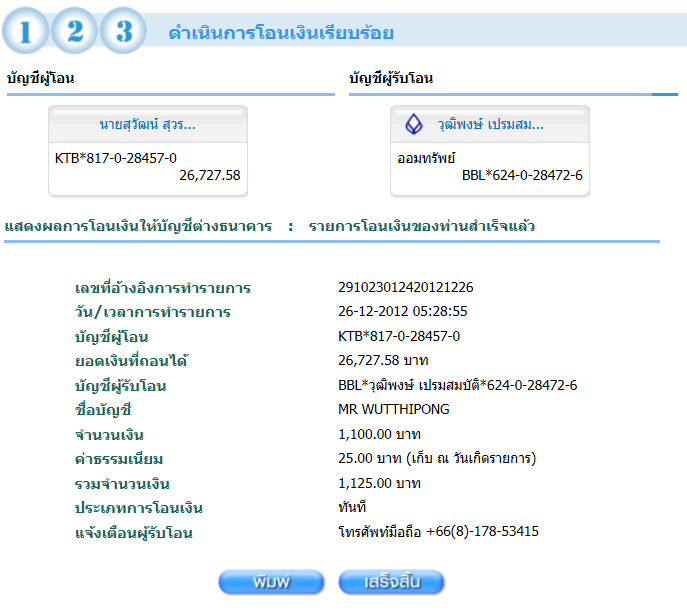This screenshot has height=616, width=687.
Task: Click the KTB account value in details list
Action: pos(399,336)
